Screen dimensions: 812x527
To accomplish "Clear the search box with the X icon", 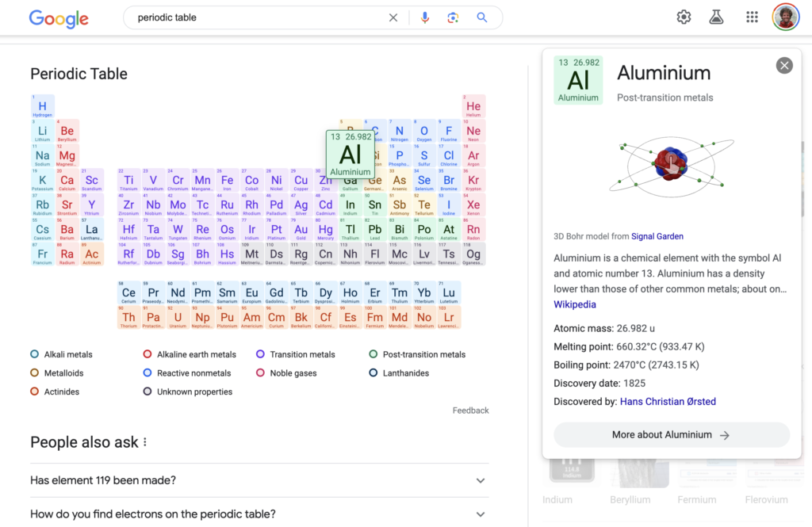I will pos(393,17).
